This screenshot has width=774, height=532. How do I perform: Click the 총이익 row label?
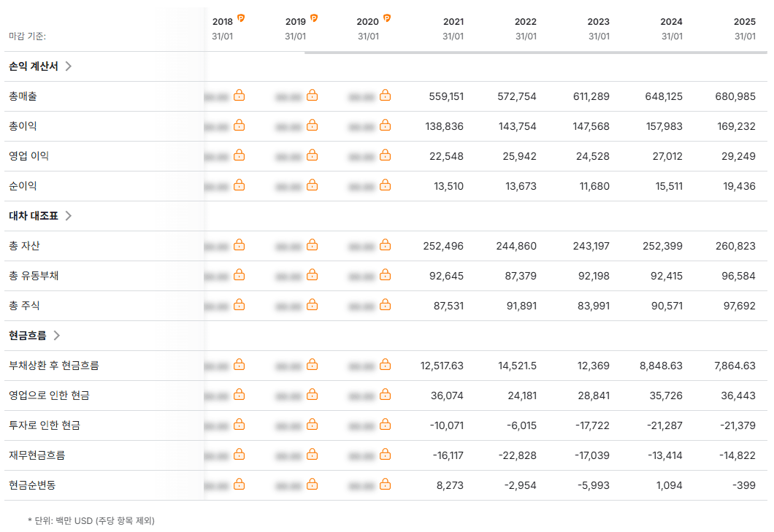coord(23,126)
